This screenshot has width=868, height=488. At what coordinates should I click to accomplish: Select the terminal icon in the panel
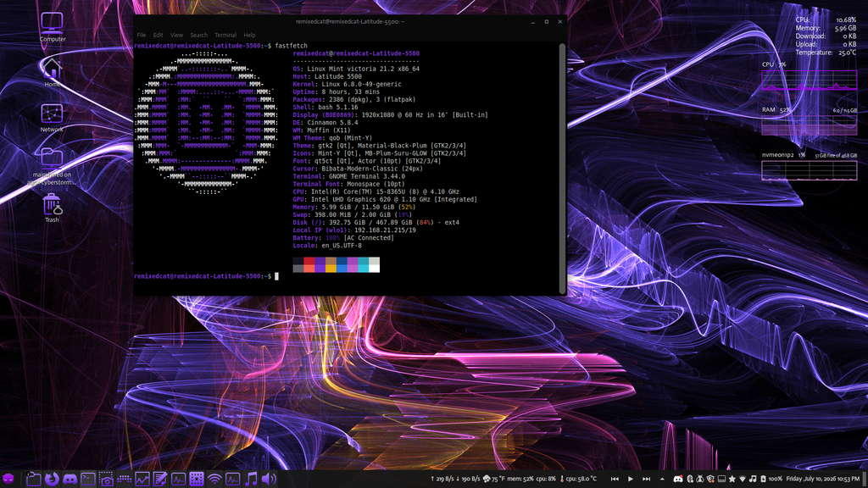88,479
